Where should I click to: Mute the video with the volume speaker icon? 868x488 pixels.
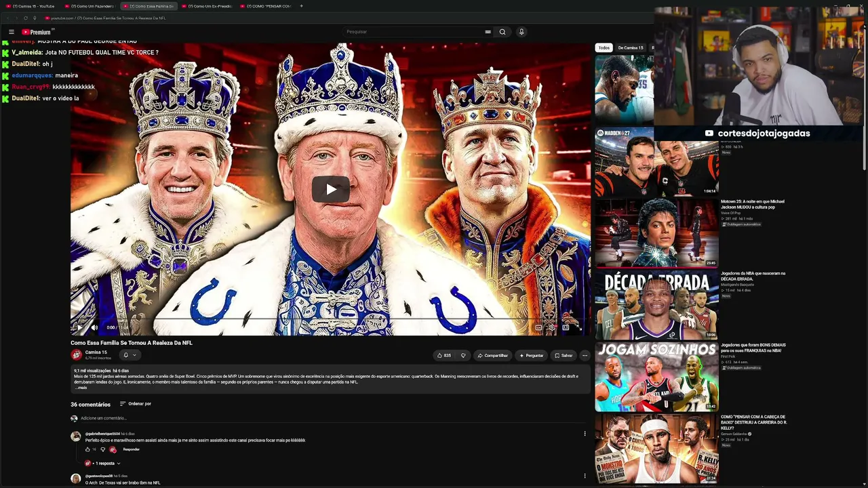tap(94, 327)
